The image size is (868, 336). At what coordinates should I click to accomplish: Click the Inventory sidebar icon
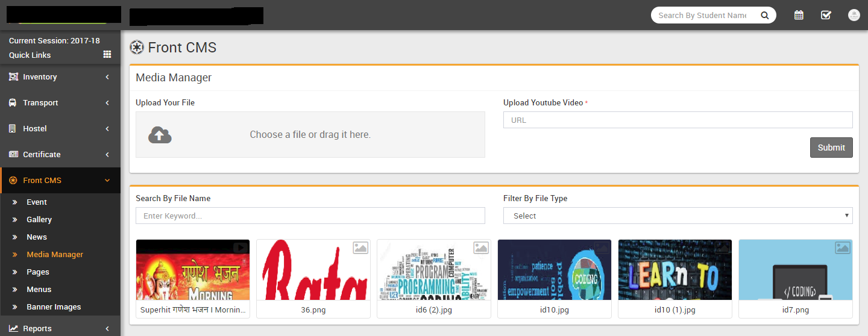point(13,77)
